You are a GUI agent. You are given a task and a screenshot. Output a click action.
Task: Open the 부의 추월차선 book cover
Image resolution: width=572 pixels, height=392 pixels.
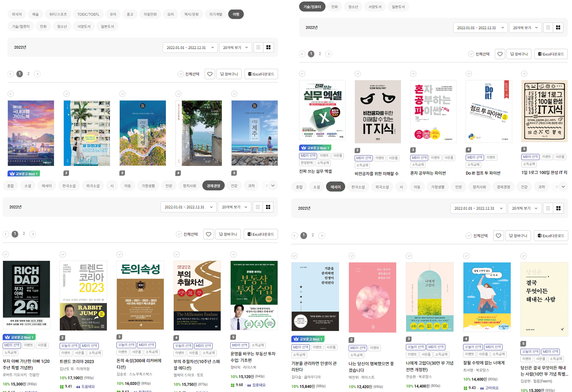tap(197, 295)
